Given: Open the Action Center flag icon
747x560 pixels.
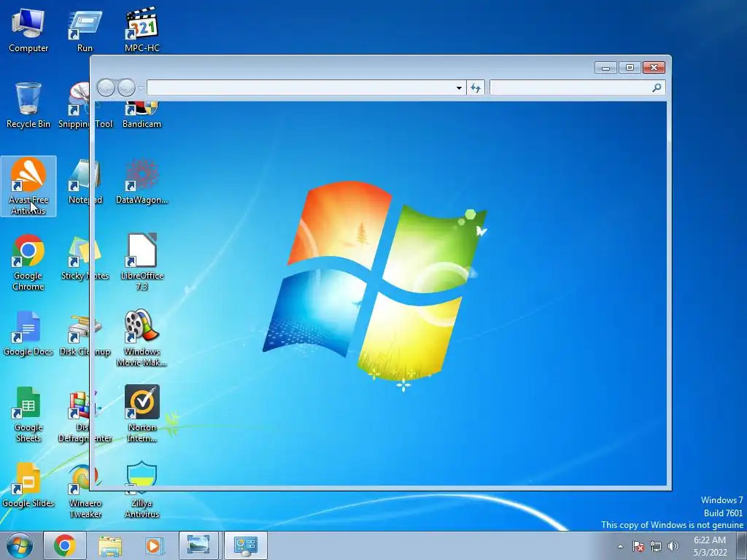Looking at the screenshot, I should tap(638, 546).
